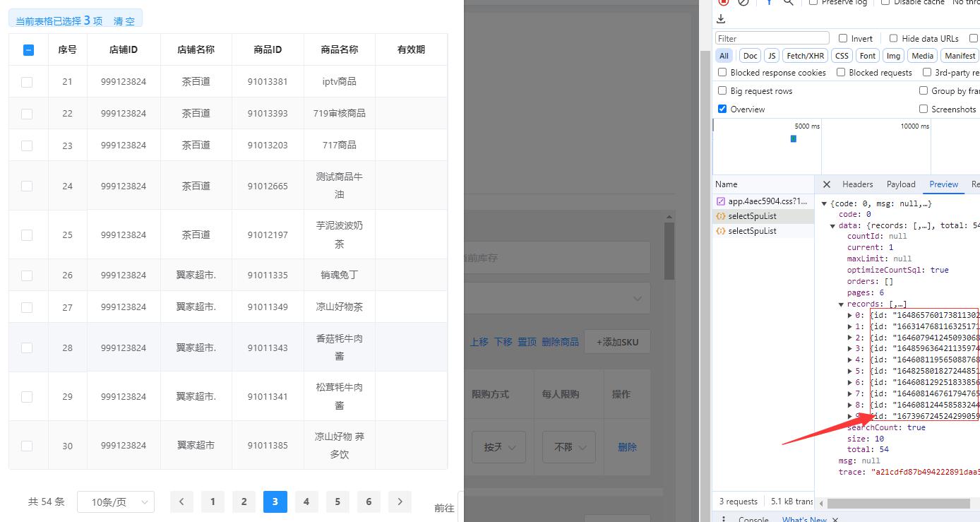Go to page 6 of the table
The height and width of the screenshot is (522, 980).
(x=369, y=502)
